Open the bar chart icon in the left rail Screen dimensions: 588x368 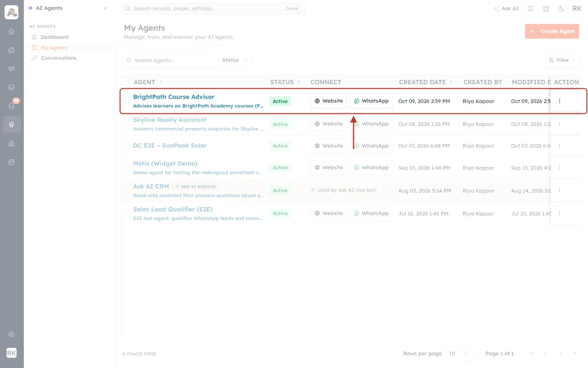tap(11, 144)
